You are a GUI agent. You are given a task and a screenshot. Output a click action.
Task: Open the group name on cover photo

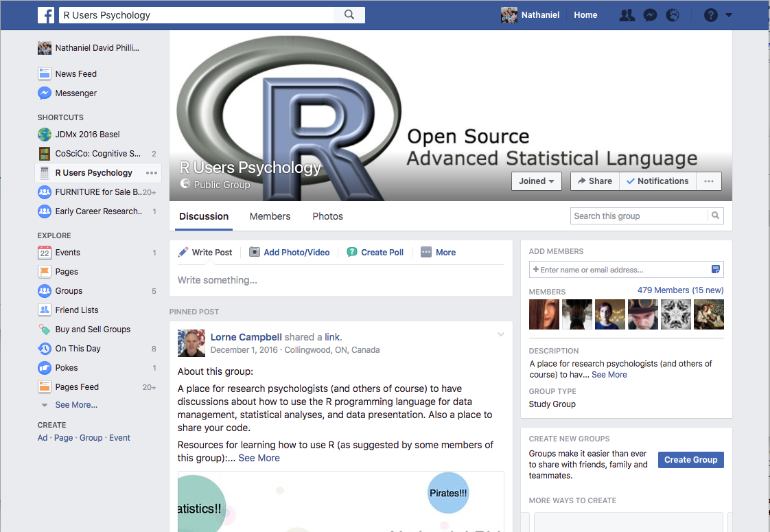click(x=250, y=167)
